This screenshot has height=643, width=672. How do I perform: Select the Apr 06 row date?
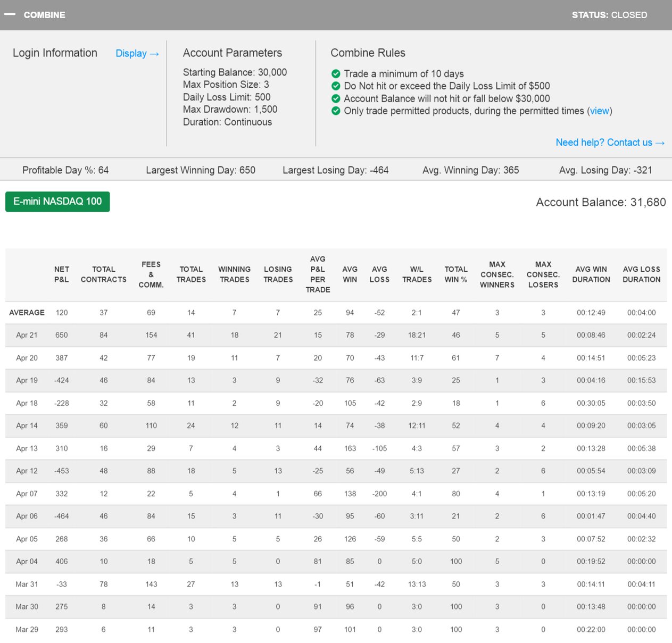click(27, 516)
